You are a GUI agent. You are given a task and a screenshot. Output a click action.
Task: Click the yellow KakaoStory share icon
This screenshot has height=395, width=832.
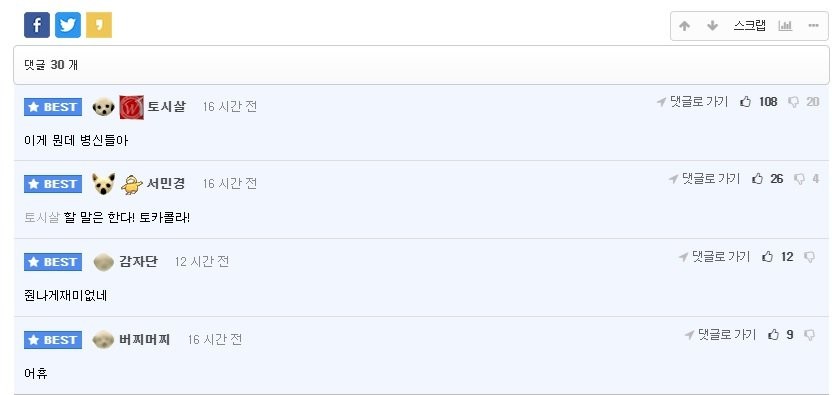pos(99,25)
